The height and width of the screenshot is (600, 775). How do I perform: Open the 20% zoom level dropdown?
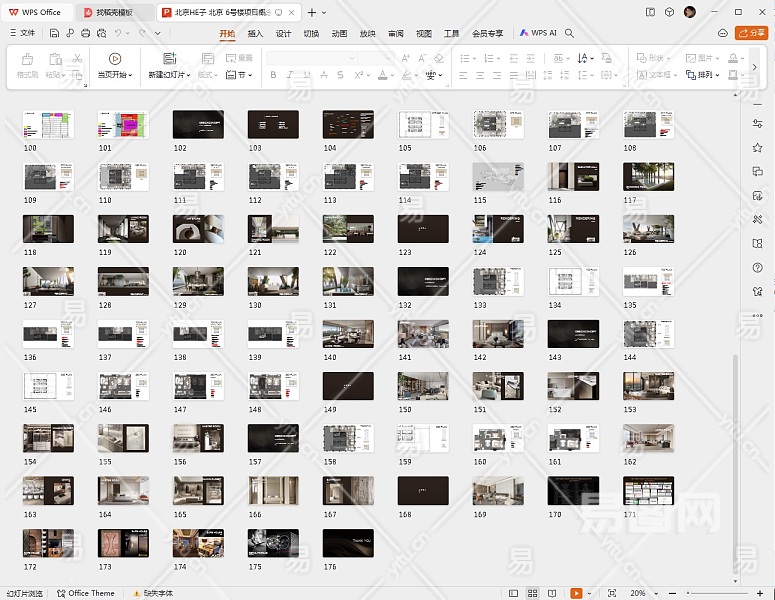point(642,593)
